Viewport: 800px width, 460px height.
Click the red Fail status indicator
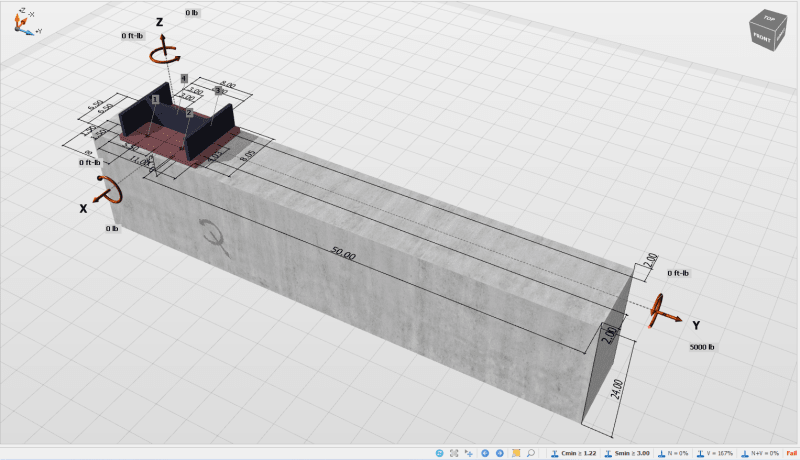791,453
